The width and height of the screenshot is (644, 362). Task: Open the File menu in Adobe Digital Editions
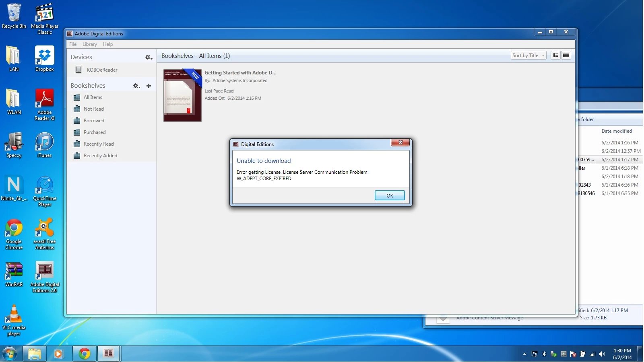pos(73,44)
